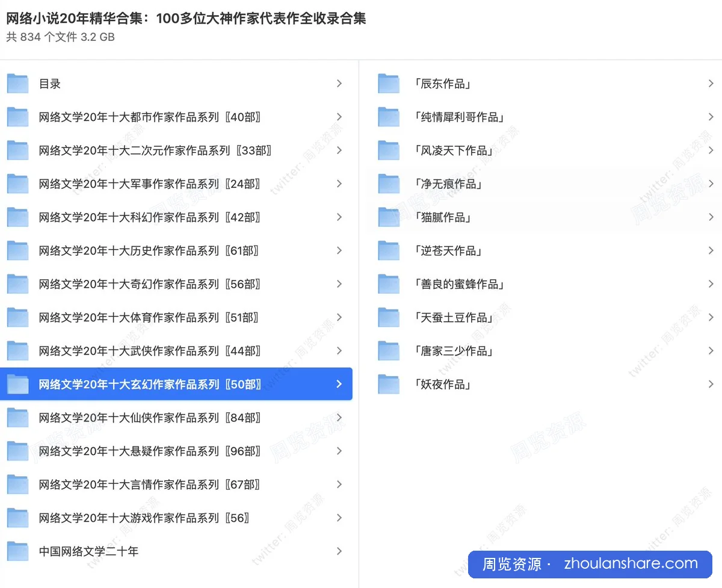Expand chevron of 「猫腻作品」 folder

(711, 217)
